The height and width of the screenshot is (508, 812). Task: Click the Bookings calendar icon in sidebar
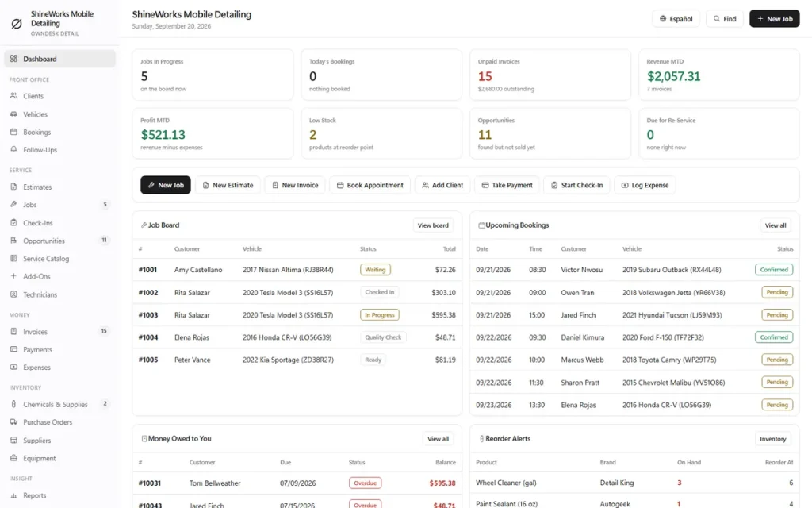14,132
